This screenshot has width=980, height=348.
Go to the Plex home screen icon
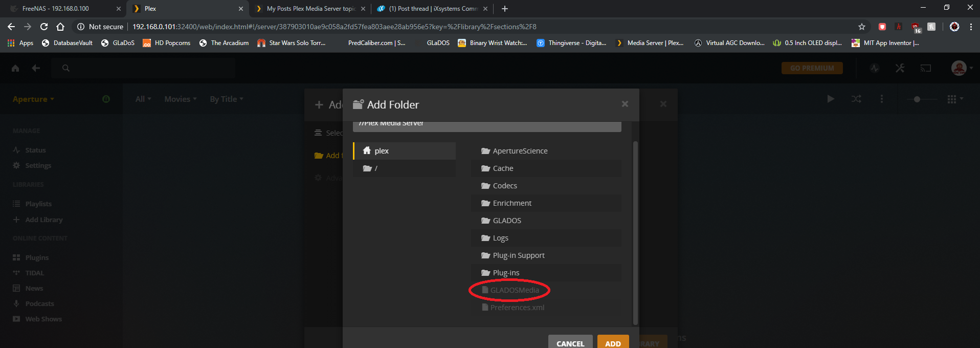pos(15,68)
